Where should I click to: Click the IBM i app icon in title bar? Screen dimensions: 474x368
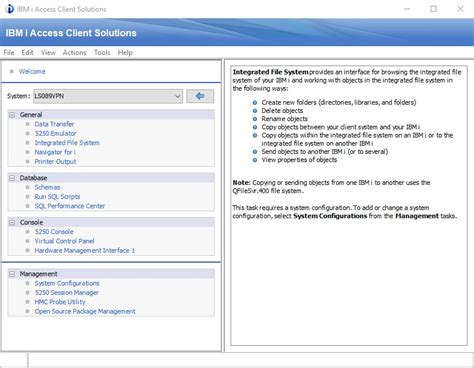coord(10,9)
